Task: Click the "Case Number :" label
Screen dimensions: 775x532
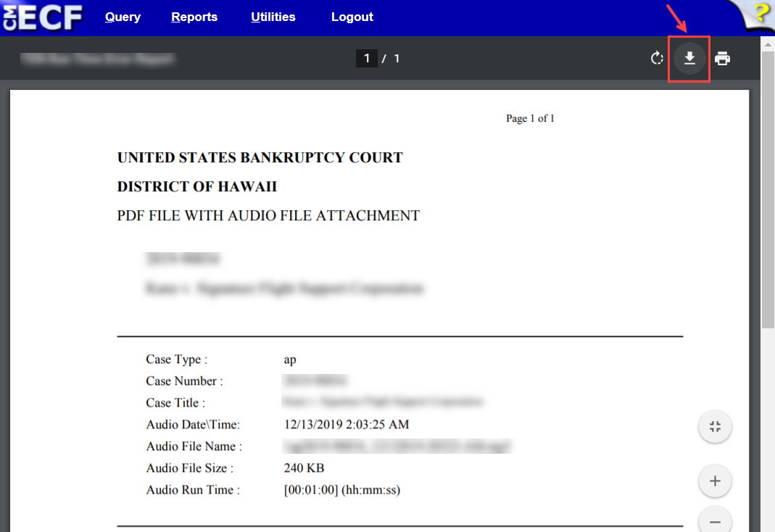Action: point(184,381)
